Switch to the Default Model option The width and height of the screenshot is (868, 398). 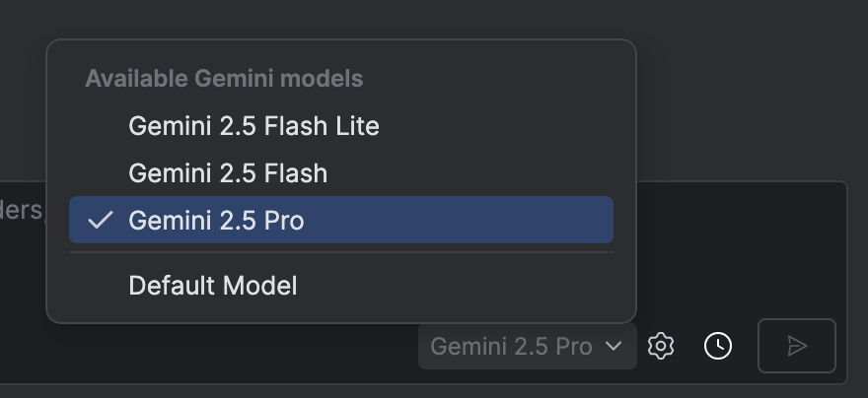(212, 286)
